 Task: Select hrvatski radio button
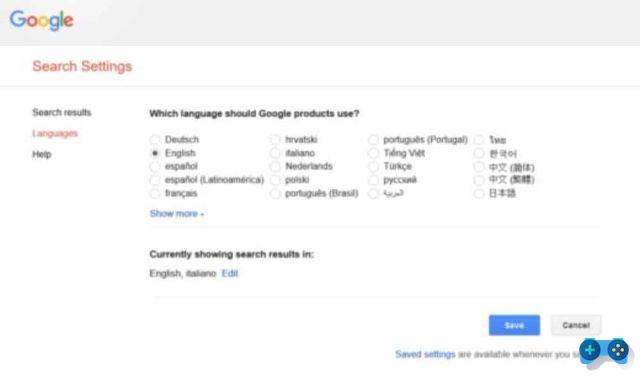click(276, 140)
